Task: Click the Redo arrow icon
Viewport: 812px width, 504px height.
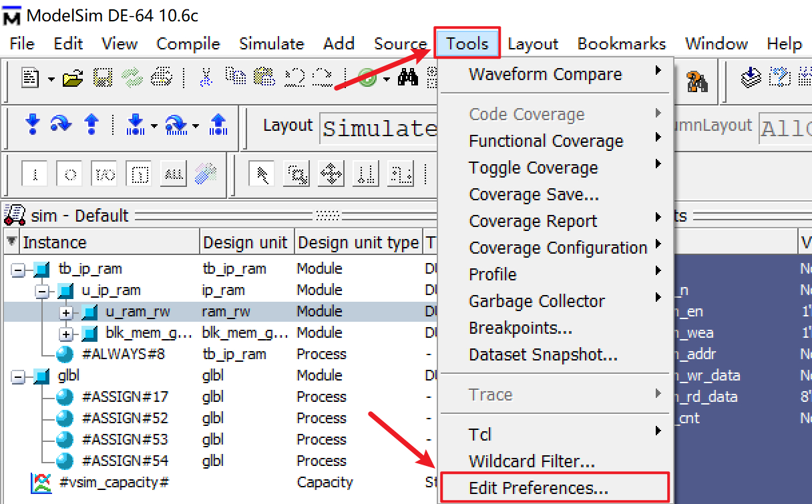Action: coord(324,77)
